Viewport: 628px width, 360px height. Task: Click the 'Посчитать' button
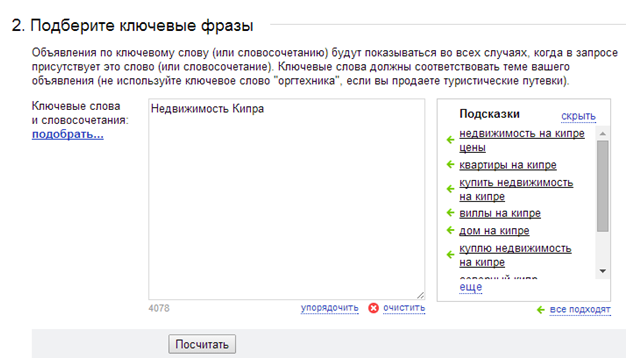tap(202, 344)
